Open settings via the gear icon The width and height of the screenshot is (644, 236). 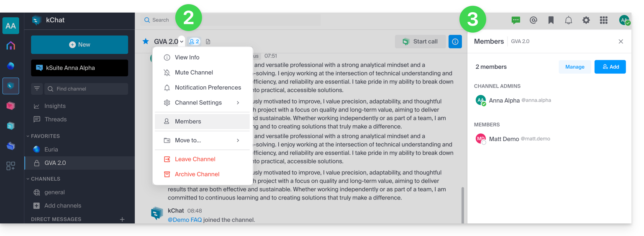point(586,20)
